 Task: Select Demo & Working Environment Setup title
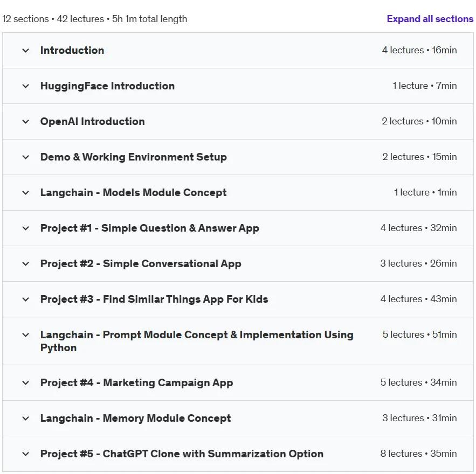134,157
